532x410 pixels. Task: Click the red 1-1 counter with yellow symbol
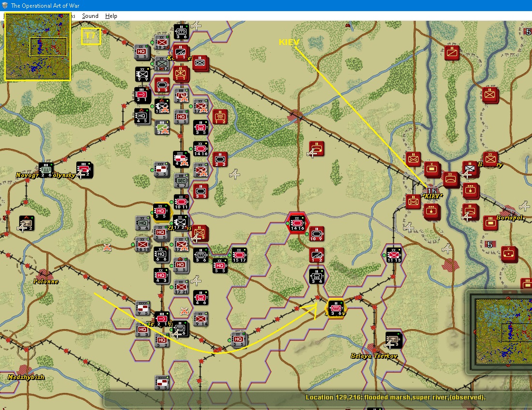[x=181, y=73]
